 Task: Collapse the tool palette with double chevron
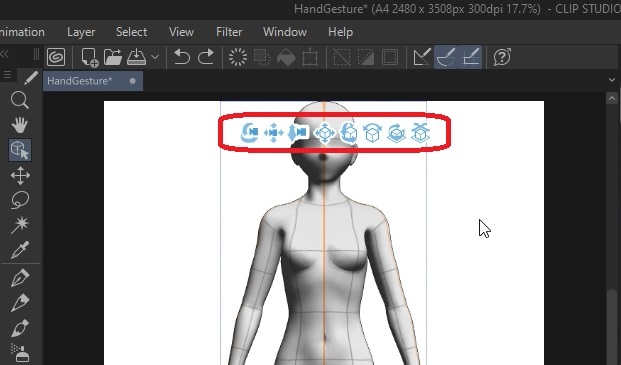tap(4, 55)
